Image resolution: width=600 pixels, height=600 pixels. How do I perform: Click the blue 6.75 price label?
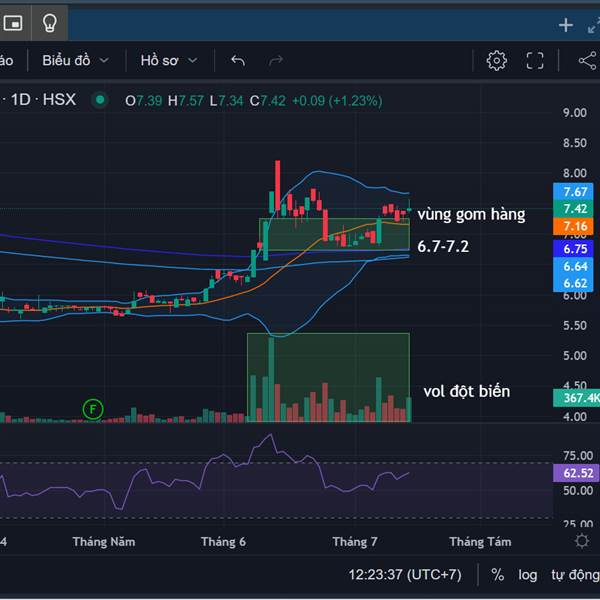coord(573,249)
